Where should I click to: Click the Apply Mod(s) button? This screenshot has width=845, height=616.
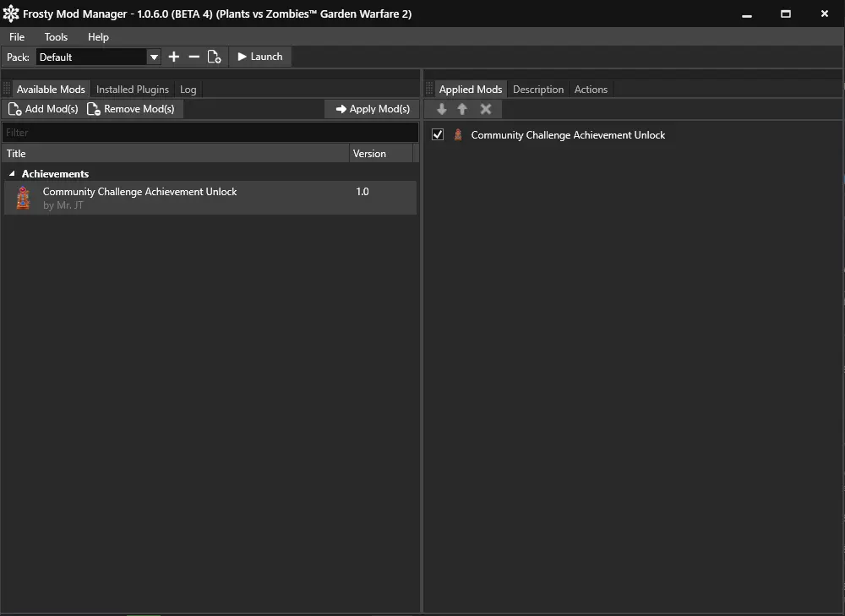tap(373, 109)
